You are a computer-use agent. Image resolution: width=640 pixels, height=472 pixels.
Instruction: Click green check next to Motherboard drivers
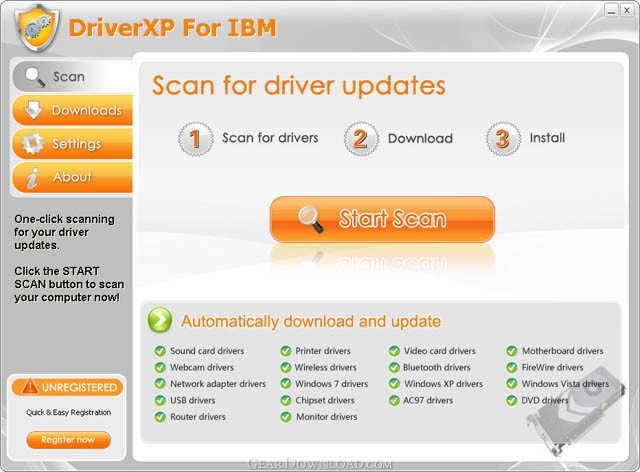[512, 351]
